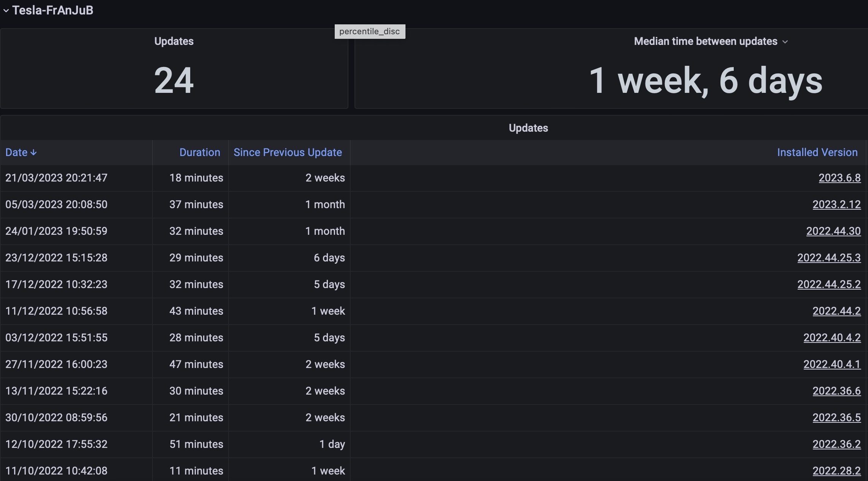The image size is (868, 481).
Task: Click the Updates stat panel title
Action: click(174, 41)
